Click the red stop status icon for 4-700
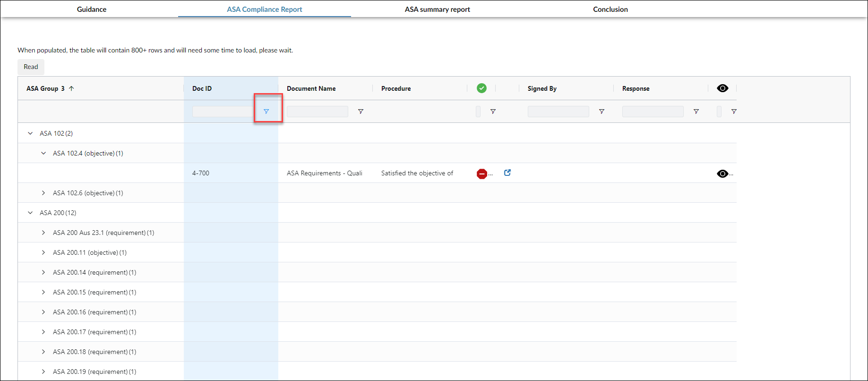 click(x=482, y=174)
